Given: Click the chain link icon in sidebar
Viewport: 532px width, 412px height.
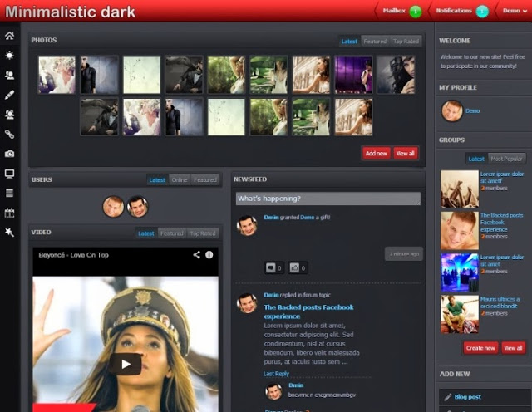Looking at the screenshot, I should (x=10, y=134).
